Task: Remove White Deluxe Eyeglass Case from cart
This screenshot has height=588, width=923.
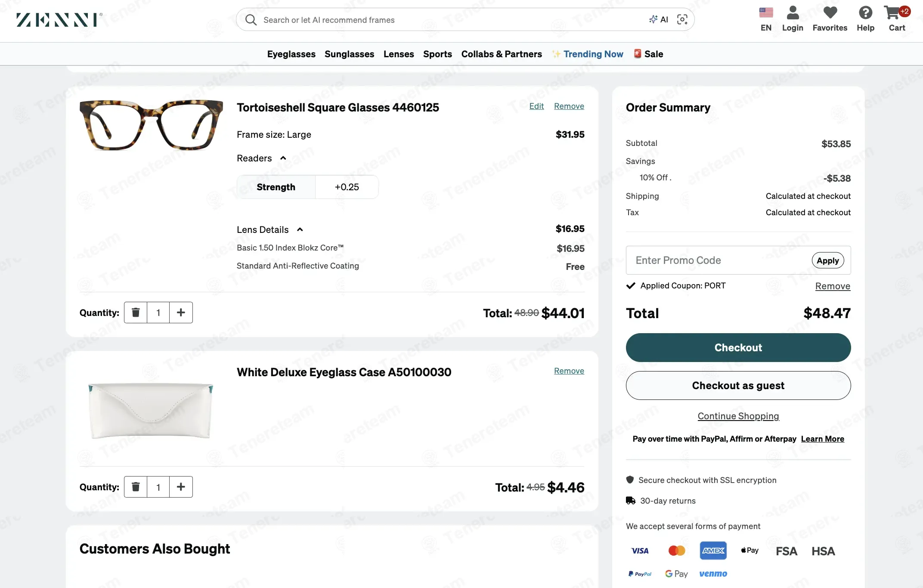Action: (569, 371)
